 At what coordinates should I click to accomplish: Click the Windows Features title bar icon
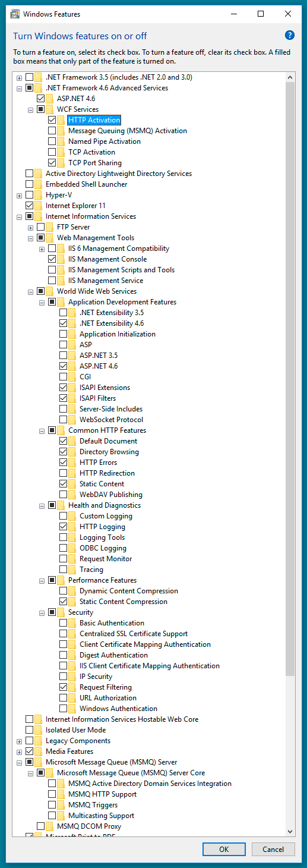pyautogui.click(x=14, y=14)
